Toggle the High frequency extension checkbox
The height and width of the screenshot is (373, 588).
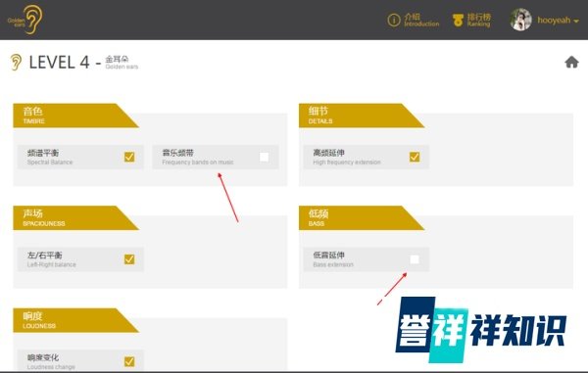[x=415, y=157]
